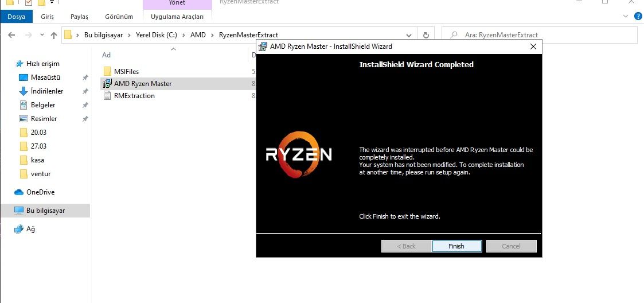Open İndirilenler in the sidebar

tap(47, 91)
